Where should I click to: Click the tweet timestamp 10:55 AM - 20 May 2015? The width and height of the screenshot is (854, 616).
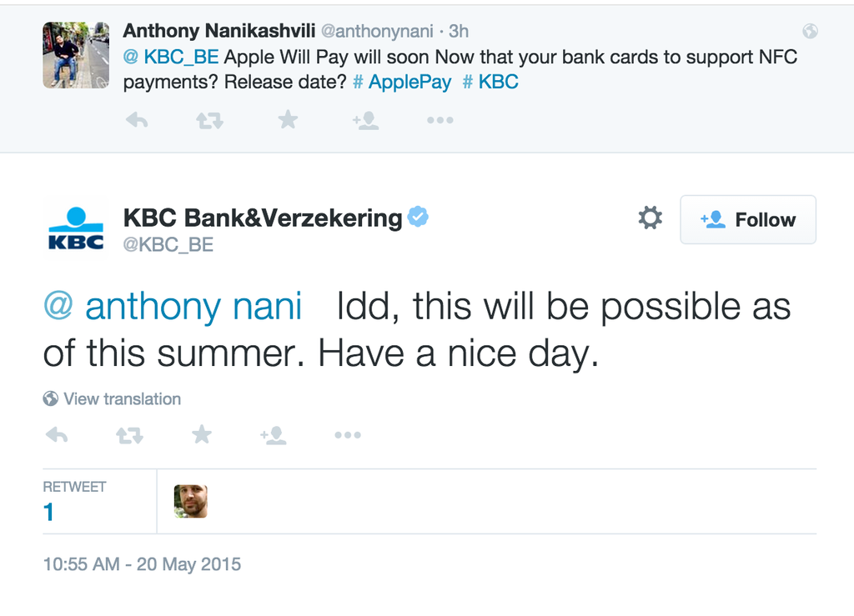tap(140, 564)
